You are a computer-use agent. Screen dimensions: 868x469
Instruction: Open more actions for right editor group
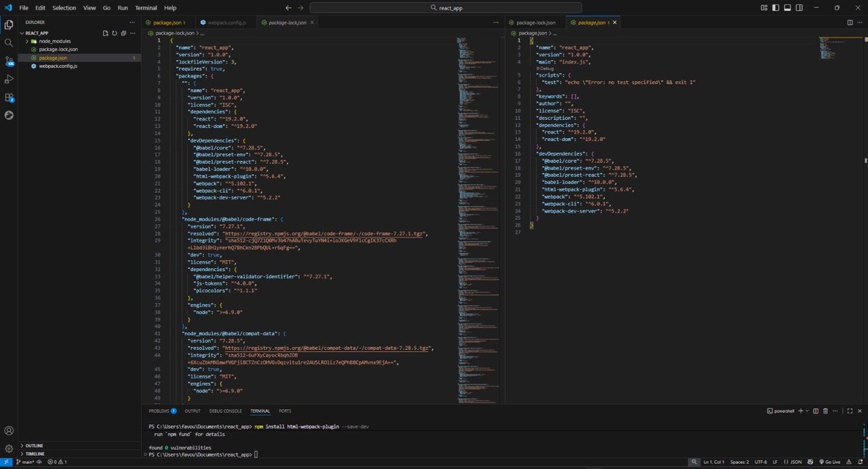860,22
